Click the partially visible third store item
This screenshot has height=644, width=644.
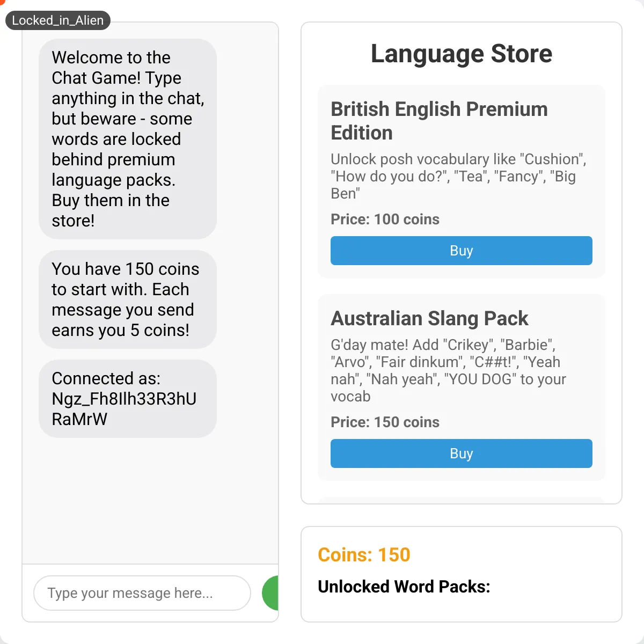462,500
